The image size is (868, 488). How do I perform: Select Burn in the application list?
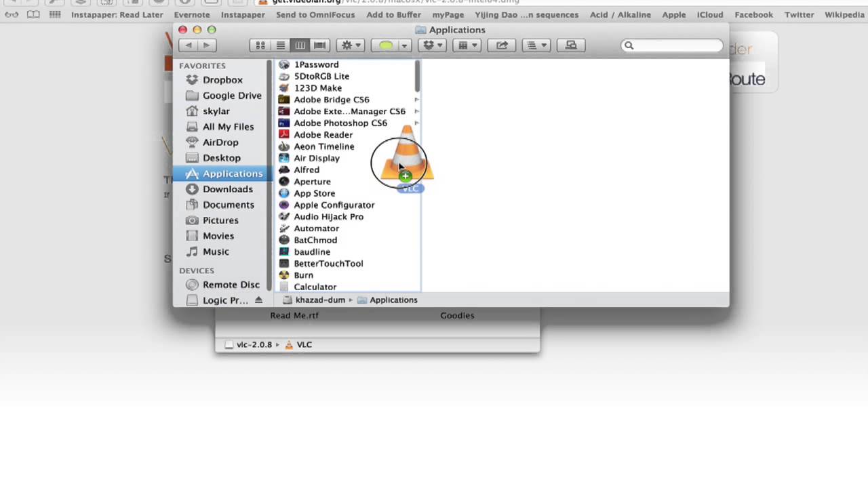(x=303, y=275)
